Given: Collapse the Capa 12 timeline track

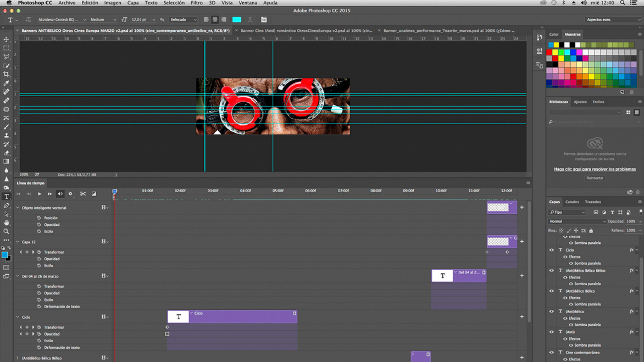Looking at the screenshot, I should (17, 242).
